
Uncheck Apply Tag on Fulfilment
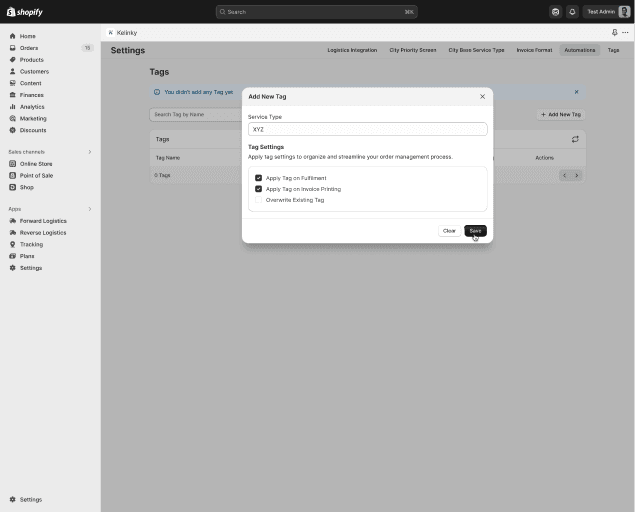point(259,178)
